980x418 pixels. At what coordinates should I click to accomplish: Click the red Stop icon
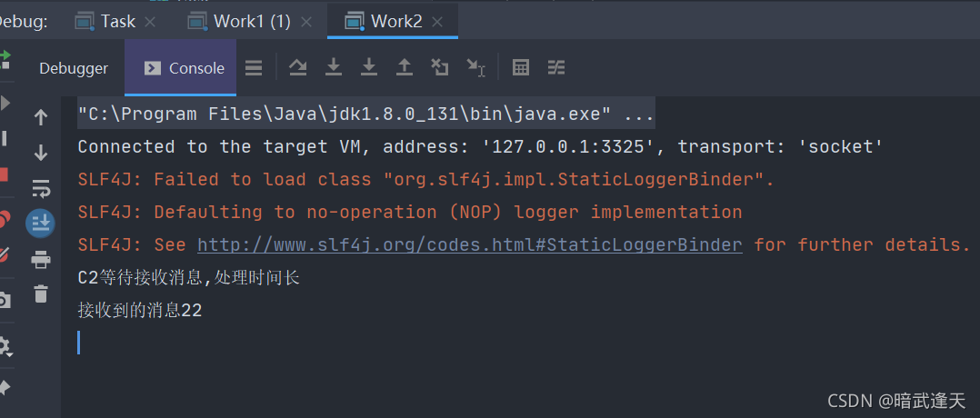[4, 174]
